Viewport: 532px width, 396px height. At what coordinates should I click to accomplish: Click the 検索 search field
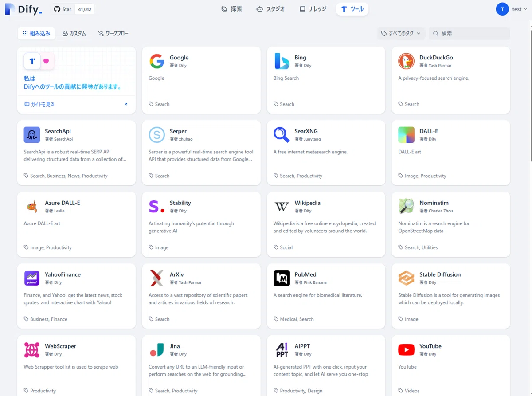(469, 33)
